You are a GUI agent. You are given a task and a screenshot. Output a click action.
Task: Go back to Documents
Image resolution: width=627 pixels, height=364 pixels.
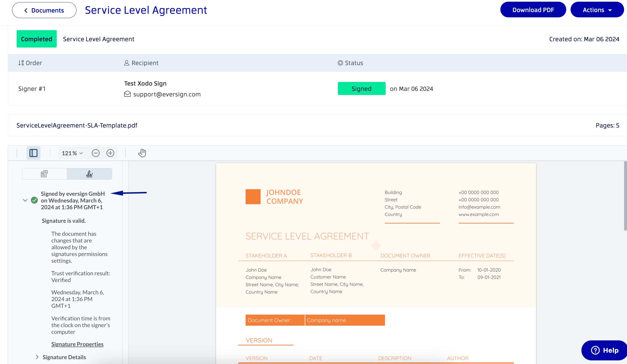pos(44,10)
